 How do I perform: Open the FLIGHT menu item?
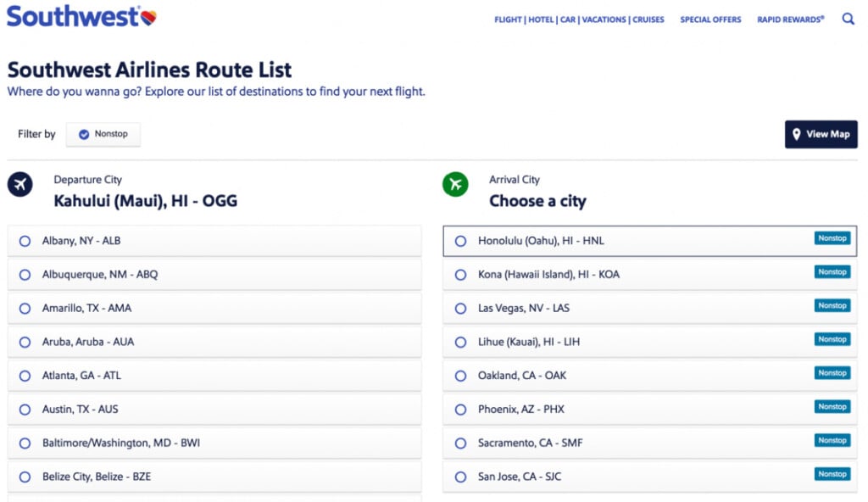(x=509, y=20)
